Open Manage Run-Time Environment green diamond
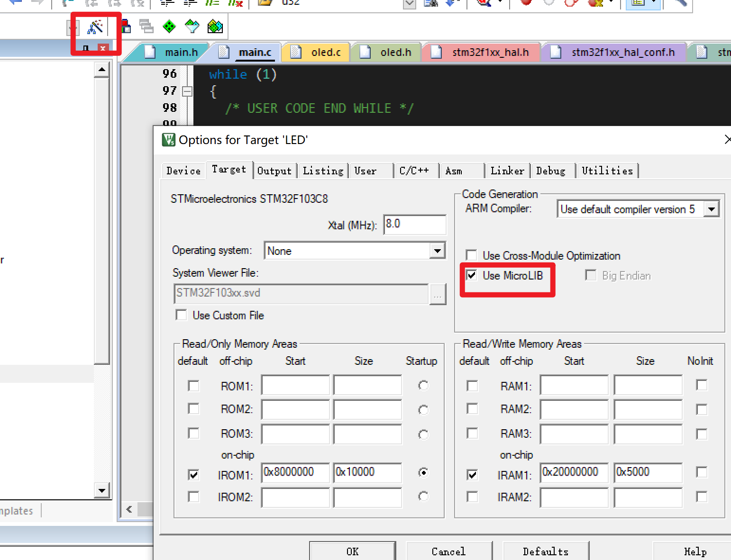This screenshot has height=560, width=731. pyautogui.click(x=169, y=26)
